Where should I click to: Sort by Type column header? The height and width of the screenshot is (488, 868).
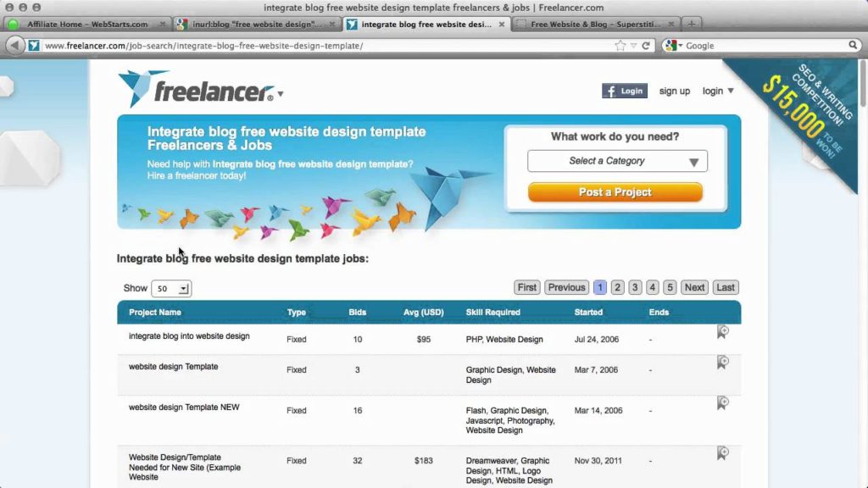pos(296,312)
